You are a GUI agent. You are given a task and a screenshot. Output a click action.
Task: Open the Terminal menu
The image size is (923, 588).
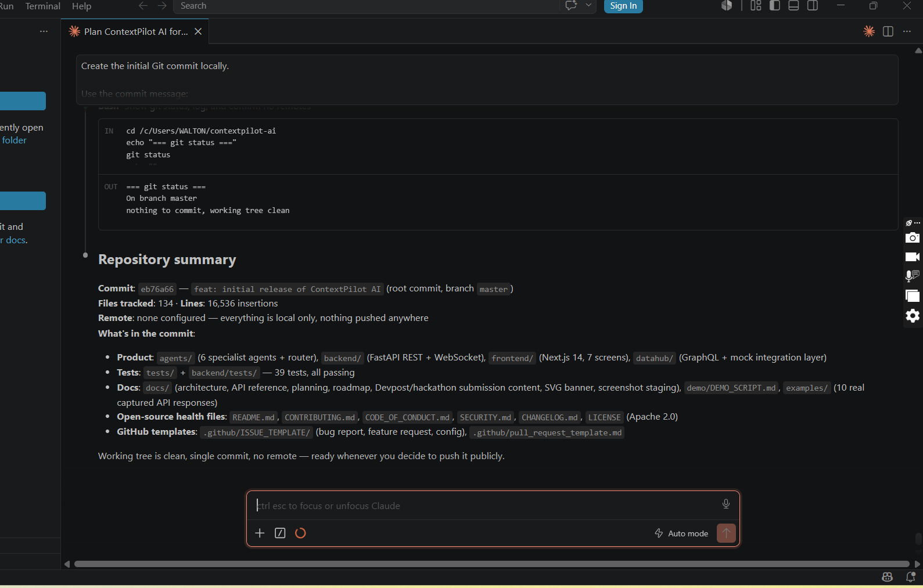click(42, 6)
